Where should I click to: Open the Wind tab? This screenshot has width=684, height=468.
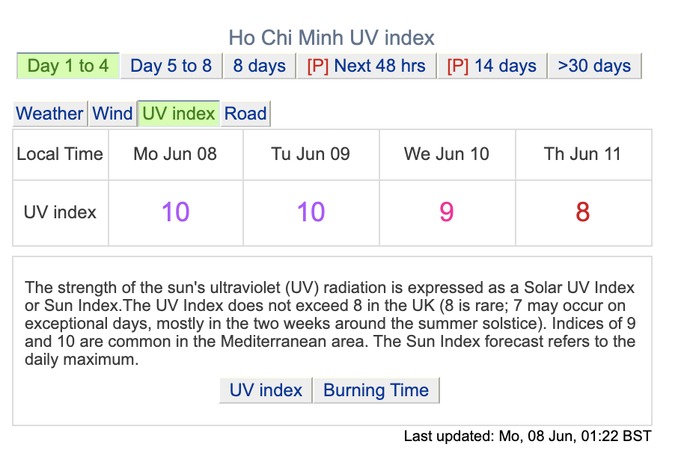[x=112, y=113]
